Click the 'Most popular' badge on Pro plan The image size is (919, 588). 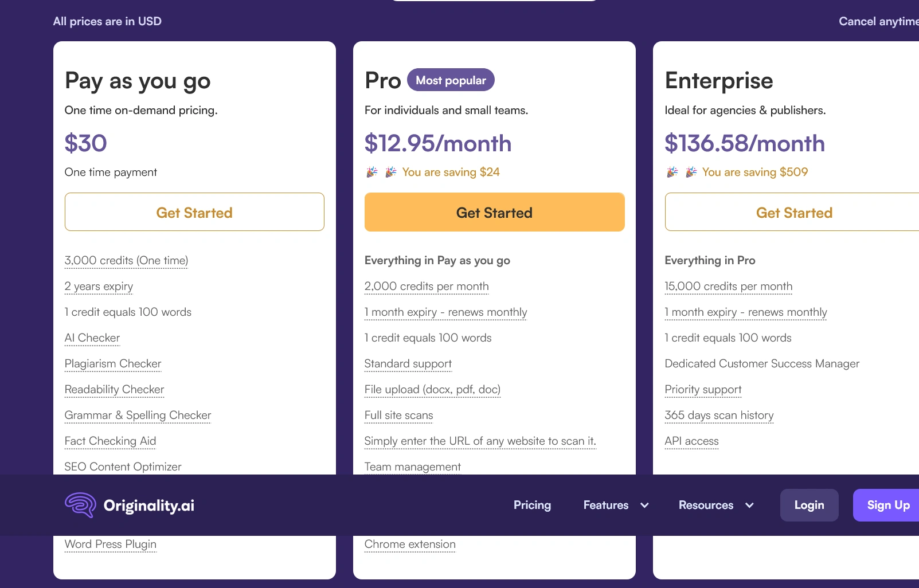coord(451,80)
